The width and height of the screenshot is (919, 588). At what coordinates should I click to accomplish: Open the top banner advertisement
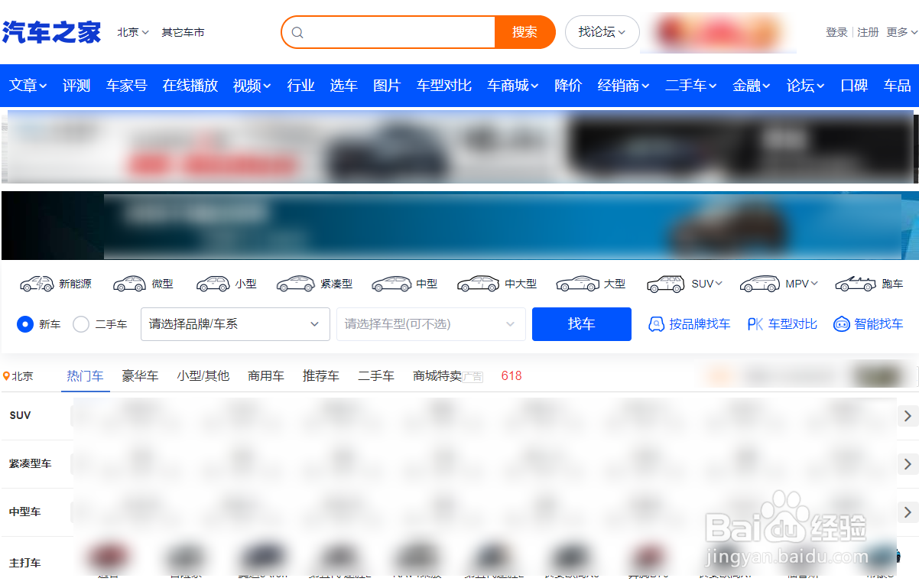(459, 146)
